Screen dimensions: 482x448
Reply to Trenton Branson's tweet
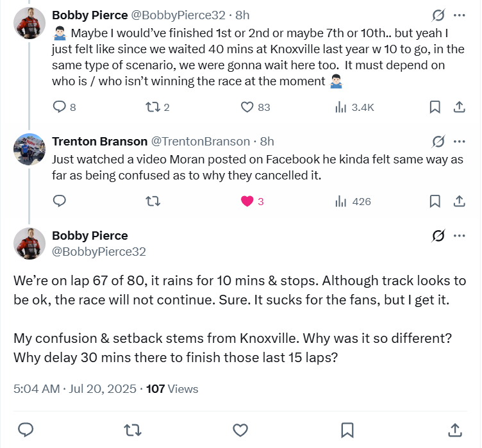click(x=60, y=201)
